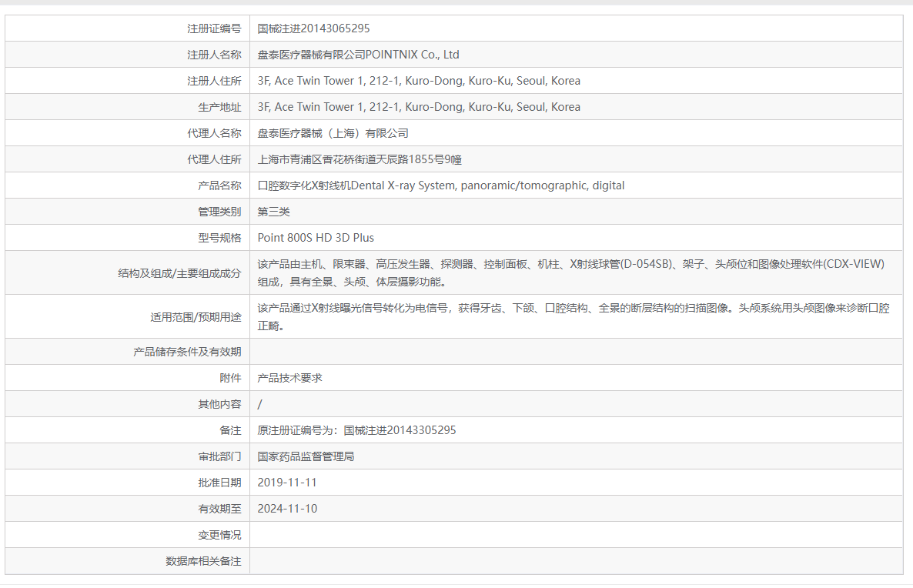Click the 产品储存条件及有效期 label
The image size is (913, 588).
pyautogui.click(x=187, y=352)
